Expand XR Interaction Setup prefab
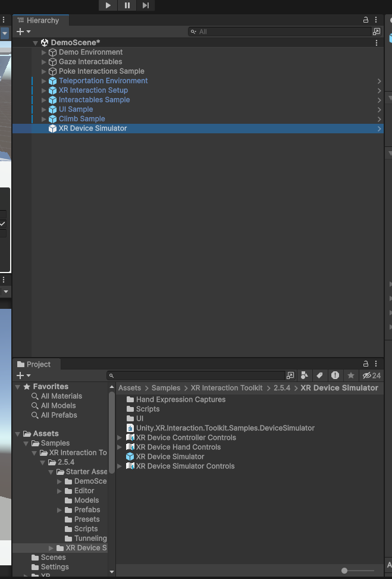The width and height of the screenshot is (392, 579). [44, 90]
